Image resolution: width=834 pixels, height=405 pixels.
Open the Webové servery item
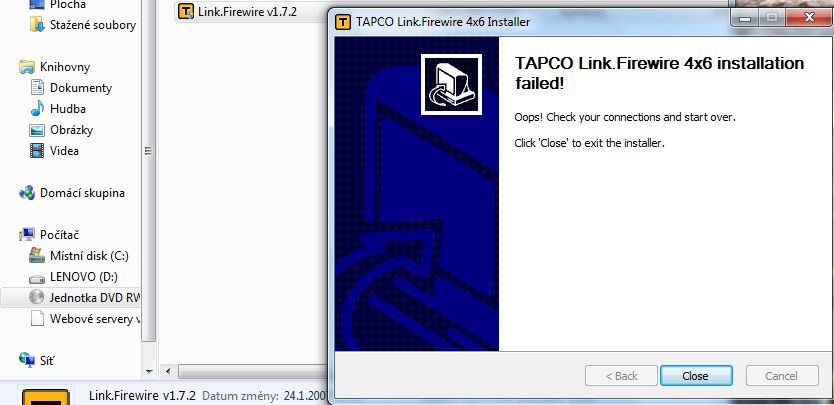click(85, 319)
